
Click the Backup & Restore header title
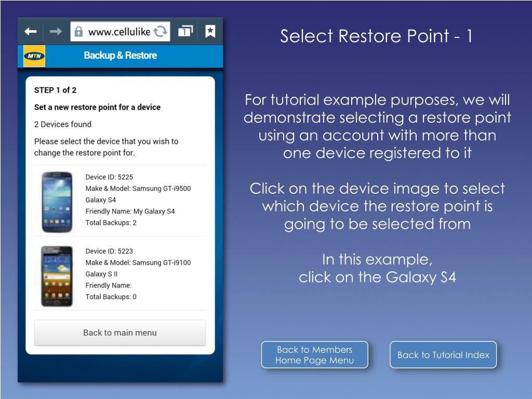[x=121, y=55]
